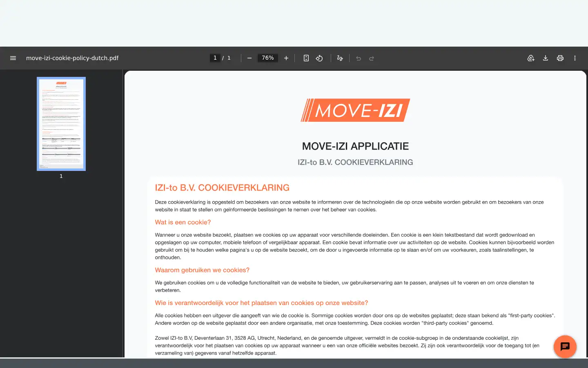Click the thumbnail page label '1'

[61, 176]
